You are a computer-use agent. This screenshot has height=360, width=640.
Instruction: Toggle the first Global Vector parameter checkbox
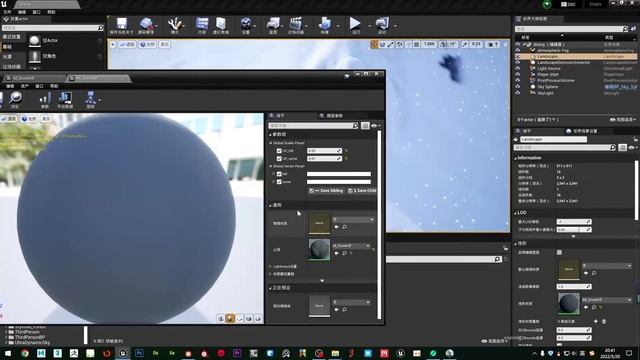tap(279, 174)
